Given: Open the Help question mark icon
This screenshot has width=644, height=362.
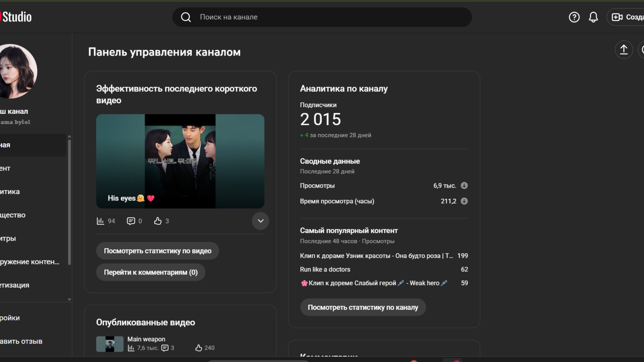Looking at the screenshot, I should [574, 17].
